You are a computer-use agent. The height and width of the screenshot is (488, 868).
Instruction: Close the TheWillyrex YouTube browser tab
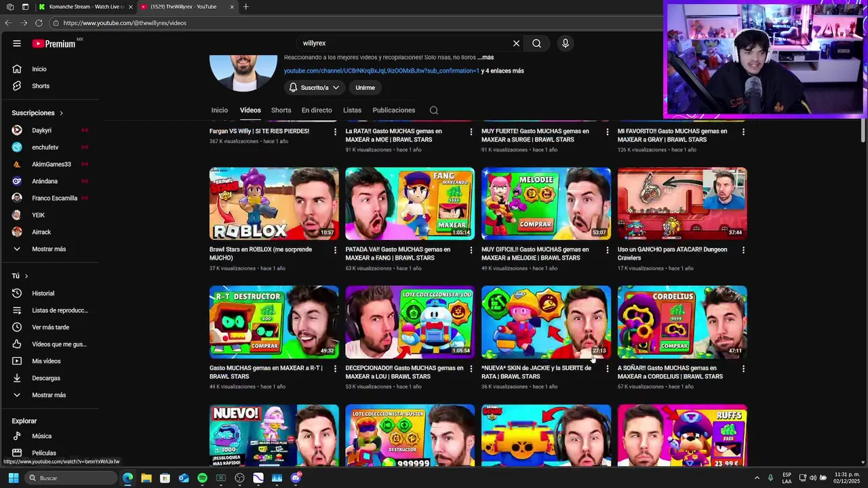[x=232, y=7]
